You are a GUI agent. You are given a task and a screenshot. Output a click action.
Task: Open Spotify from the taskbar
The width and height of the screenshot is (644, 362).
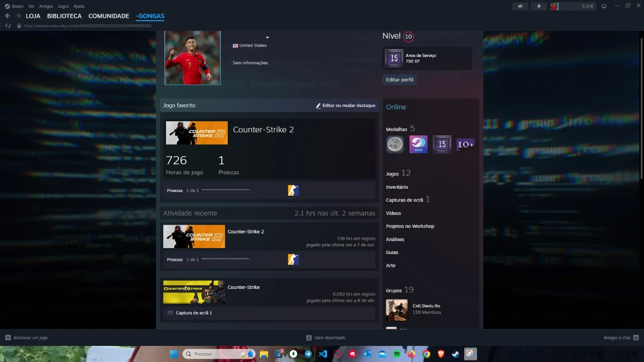point(397,354)
